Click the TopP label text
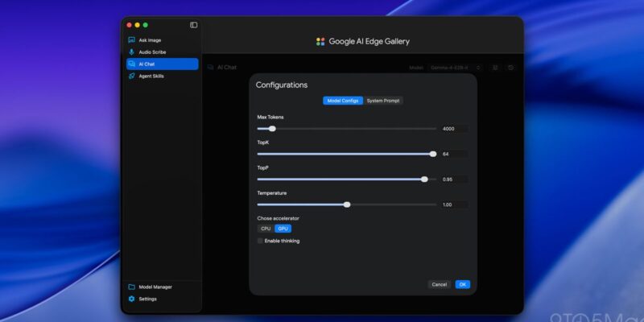Viewport: 644px width, 322px height. click(x=263, y=167)
